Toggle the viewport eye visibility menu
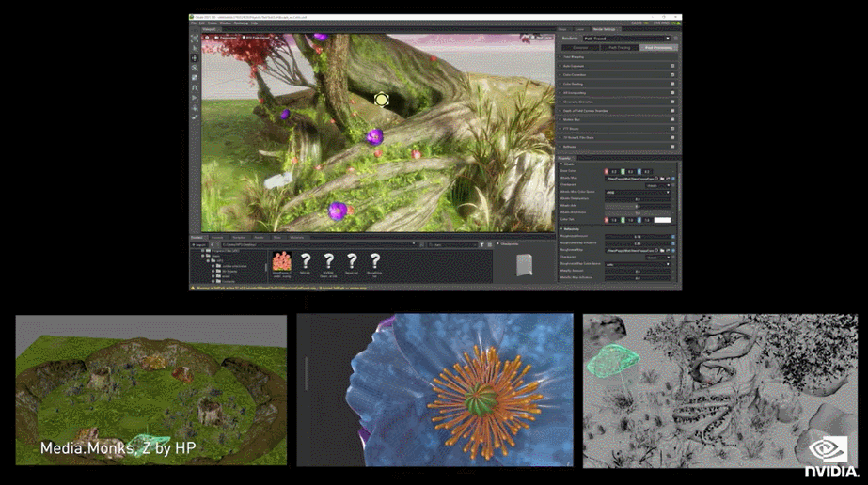 tap(276, 38)
